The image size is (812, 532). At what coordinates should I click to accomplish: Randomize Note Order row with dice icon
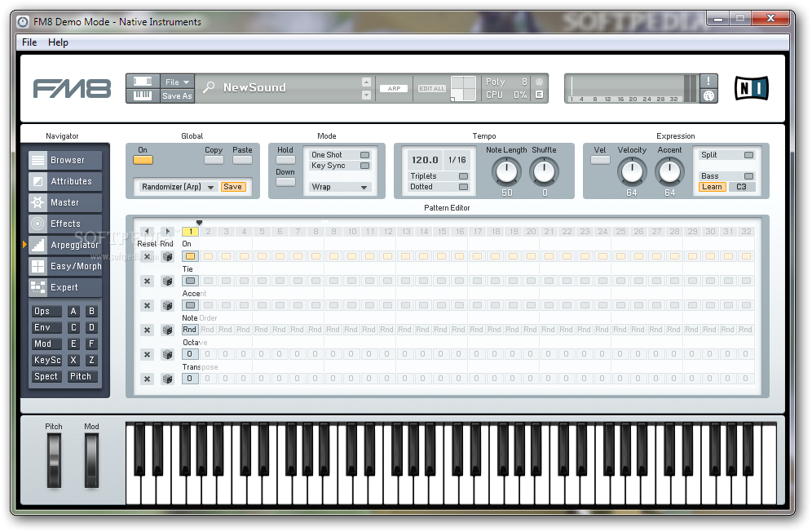coord(167,330)
